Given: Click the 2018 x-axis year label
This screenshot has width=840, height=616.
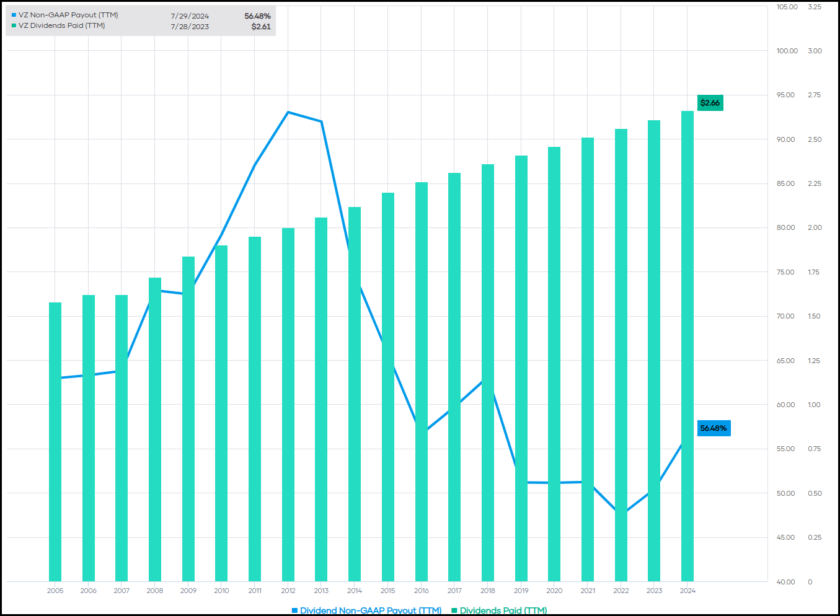Looking at the screenshot, I should 488,591.
